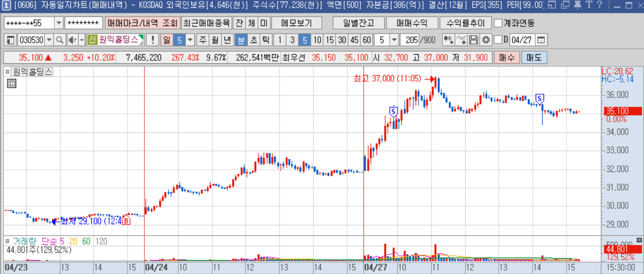
Task: Click the 메모보기 button
Action: (297, 23)
